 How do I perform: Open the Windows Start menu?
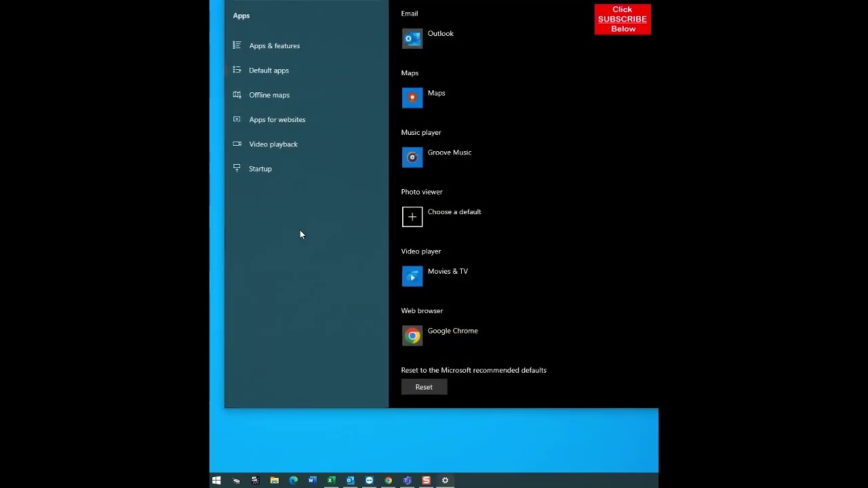point(216,480)
